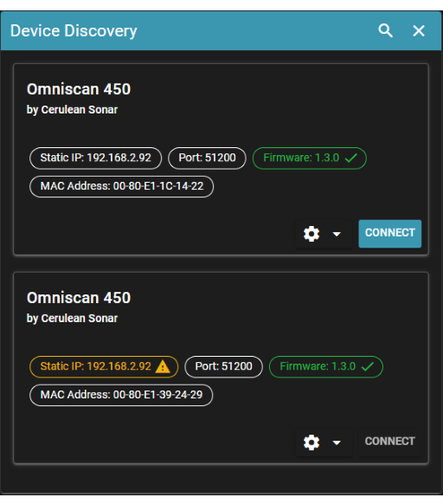Click the first device's Port: 51200 chip
The width and height of the screenshot is (443, 504).
click(207, 158)
